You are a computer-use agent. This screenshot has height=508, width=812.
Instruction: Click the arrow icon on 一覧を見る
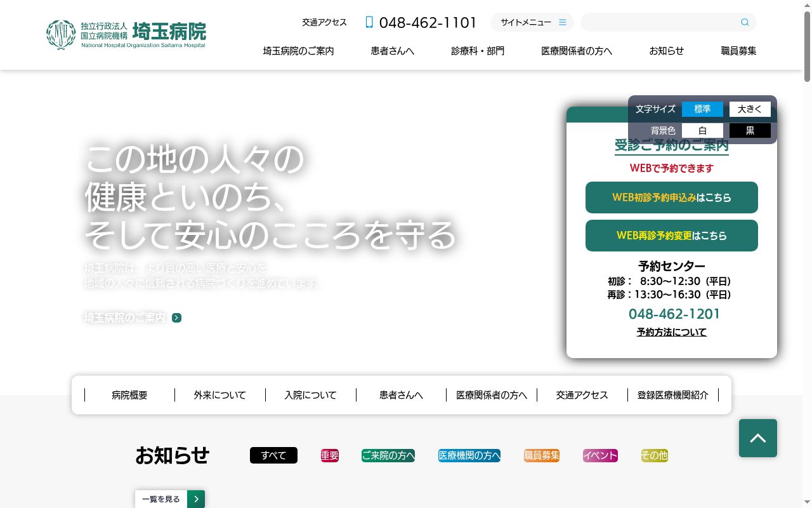click(x=196, y=499)
